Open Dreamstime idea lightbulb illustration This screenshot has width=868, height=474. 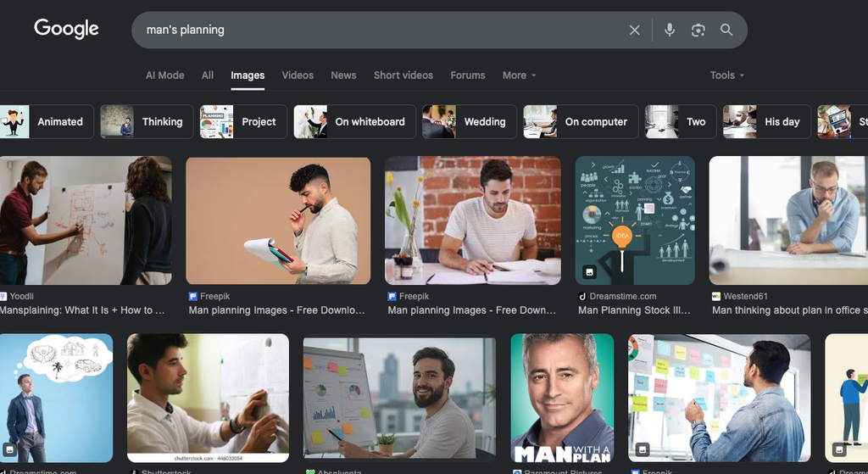634,220
